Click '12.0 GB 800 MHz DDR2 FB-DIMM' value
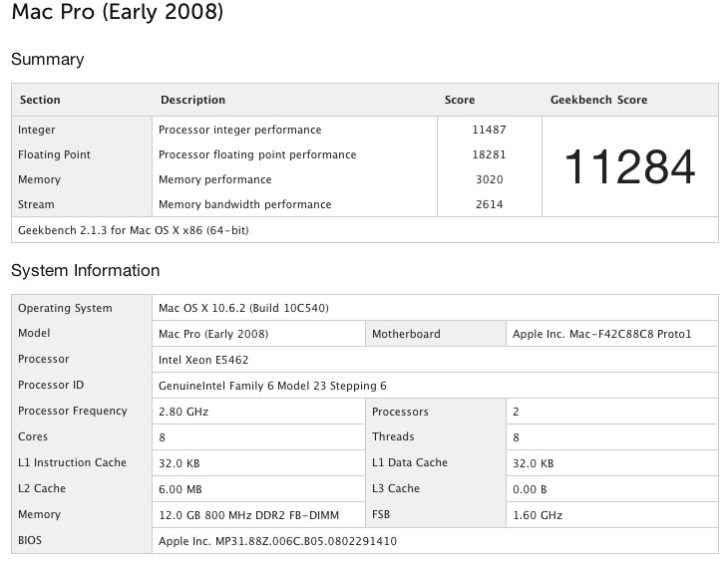The height and width of the screenshot is (562, 728). tap(248, 516)
